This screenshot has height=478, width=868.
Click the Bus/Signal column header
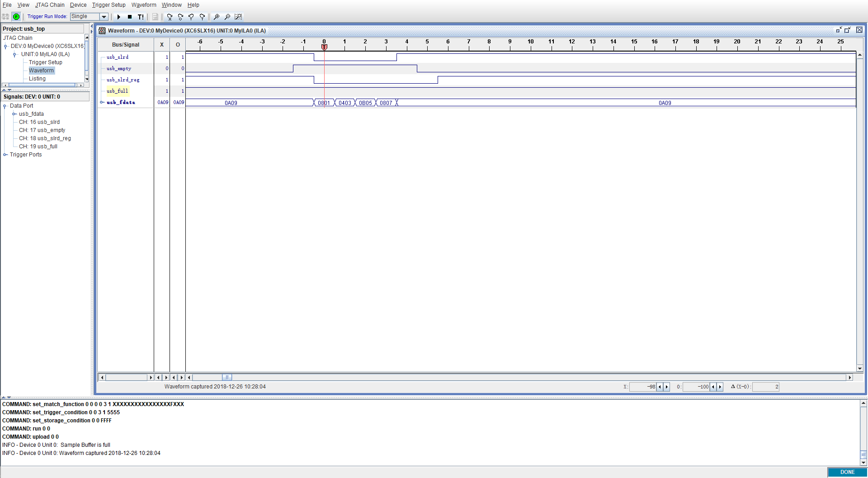coord(126,45)
